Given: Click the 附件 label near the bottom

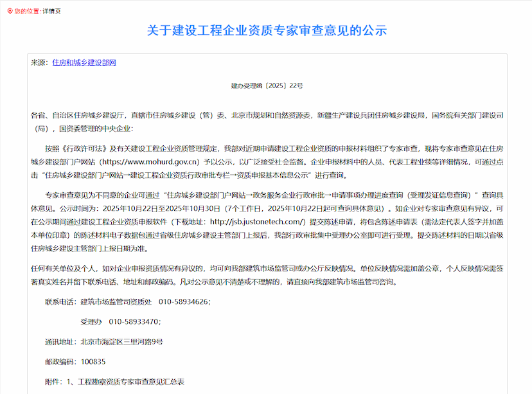Looking at the screenshot, I should pos(53,381).
